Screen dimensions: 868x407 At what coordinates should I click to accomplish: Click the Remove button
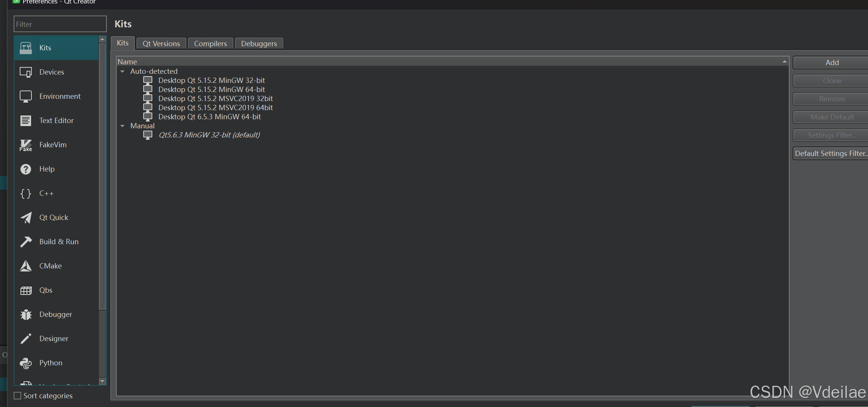pyautogui.click(x=831, y=99)
